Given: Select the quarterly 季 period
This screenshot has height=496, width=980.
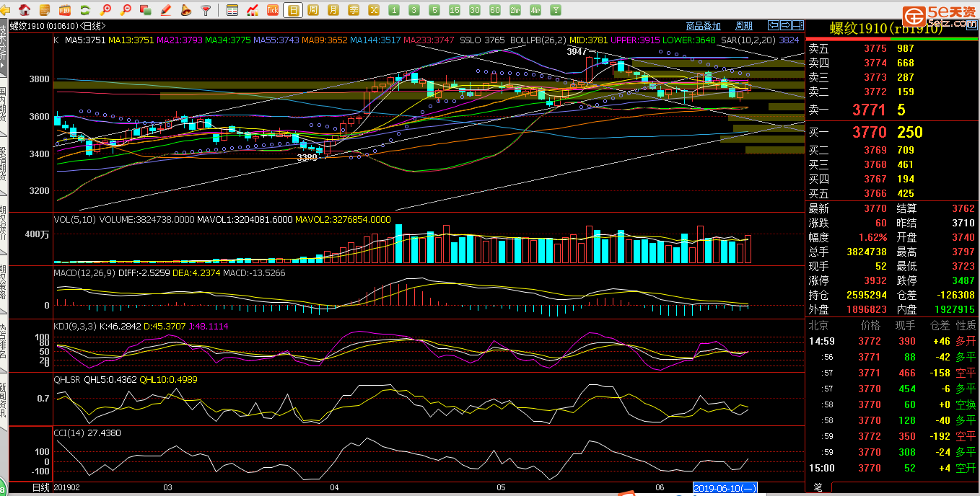Looking at the screenshot, I should [x=354, y=10].
